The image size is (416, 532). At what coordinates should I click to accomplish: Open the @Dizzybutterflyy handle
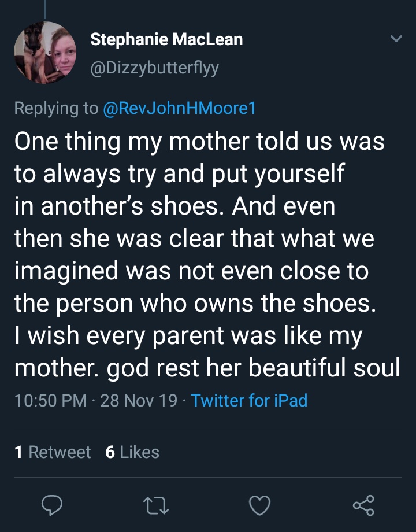(x=155, y=68)
